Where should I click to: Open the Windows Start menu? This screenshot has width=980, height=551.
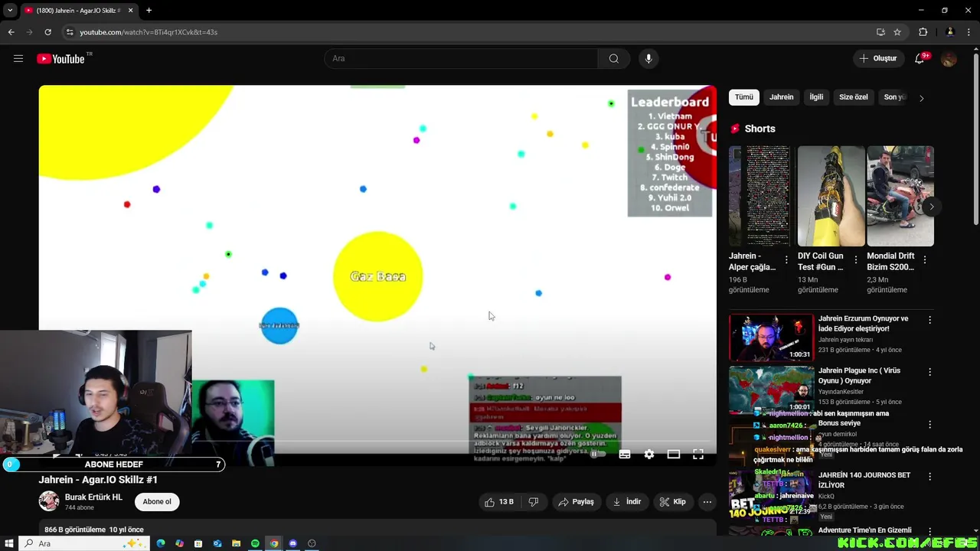[x=9, y=543]
